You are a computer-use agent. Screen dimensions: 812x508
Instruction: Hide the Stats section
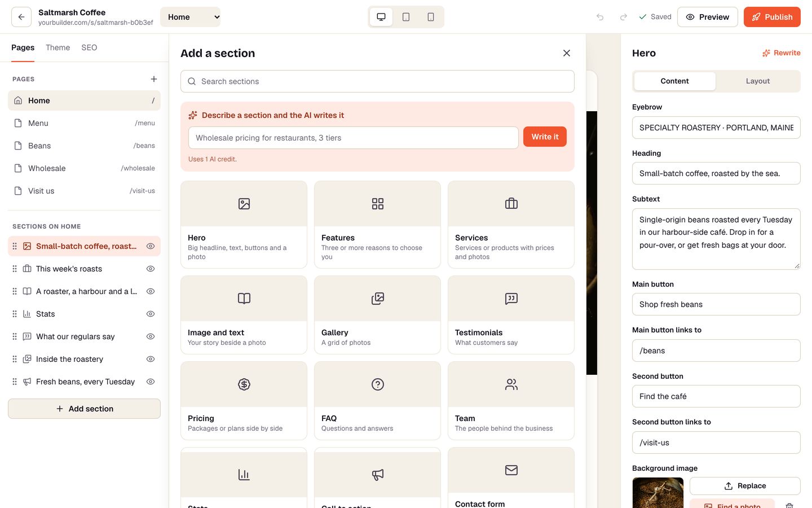tap(151, 314)
